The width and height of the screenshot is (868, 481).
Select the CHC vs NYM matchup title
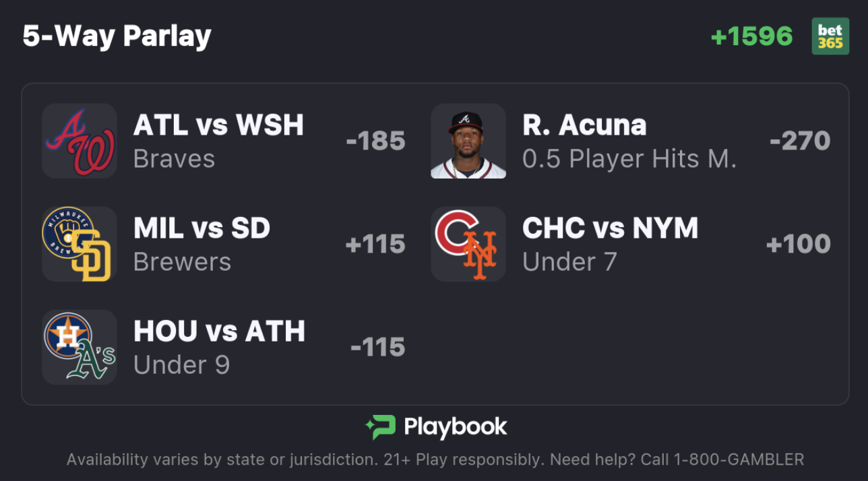click(611, 228)
